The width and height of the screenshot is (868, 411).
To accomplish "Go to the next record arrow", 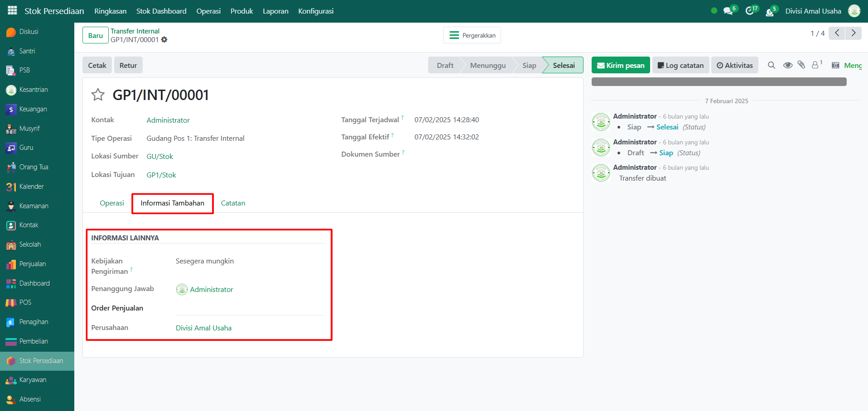I will [854, 33].
